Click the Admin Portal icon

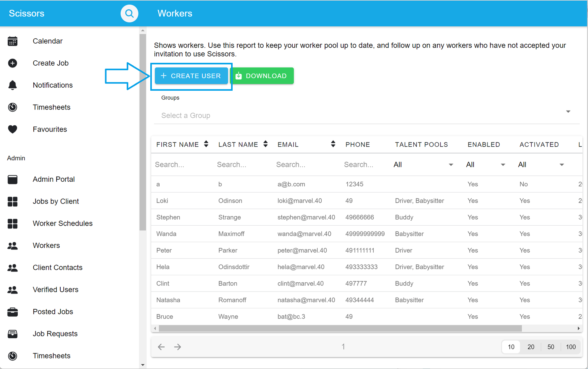[13, 179]
